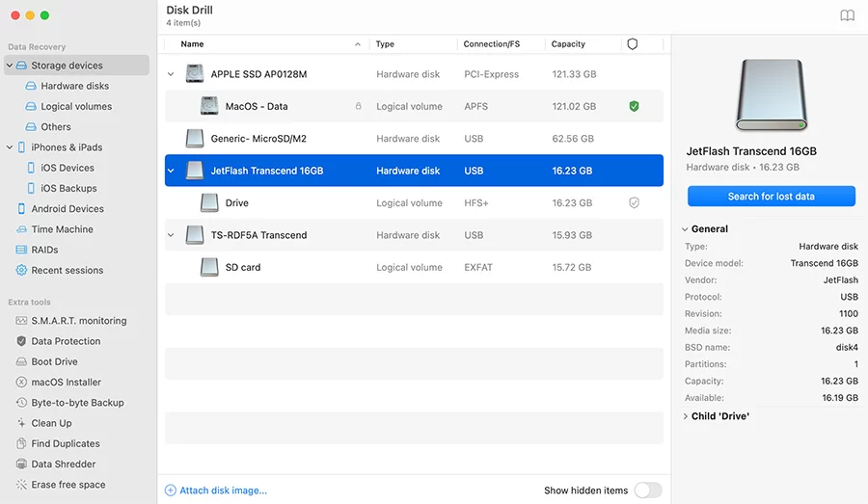Open Find Duplicates tool
The image size is (868, 504).
point(58,443)
